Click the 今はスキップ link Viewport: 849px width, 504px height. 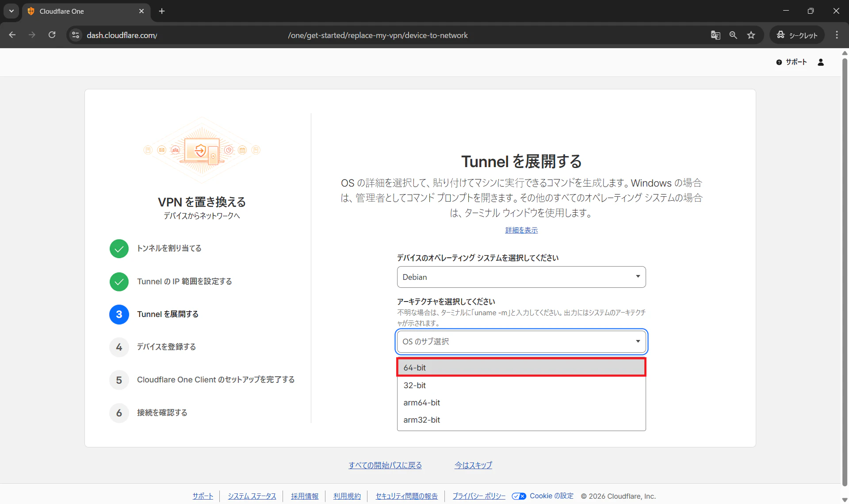point(473,465)
